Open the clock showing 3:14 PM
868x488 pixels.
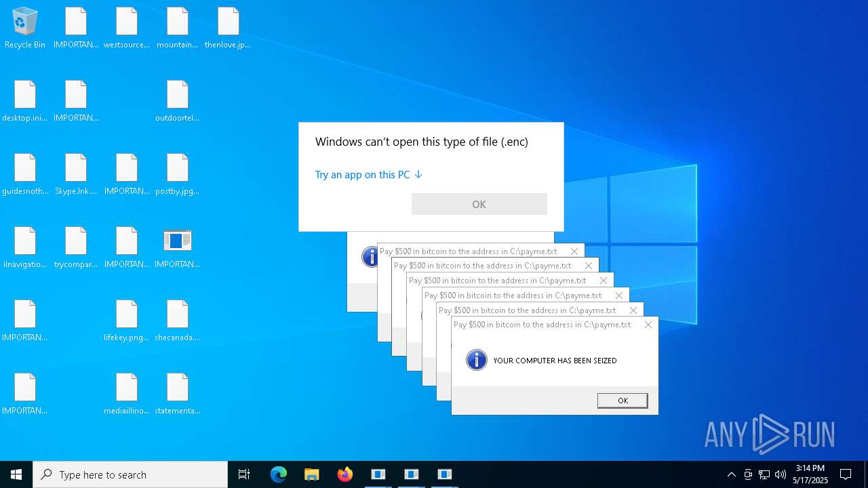click(810, 474)
